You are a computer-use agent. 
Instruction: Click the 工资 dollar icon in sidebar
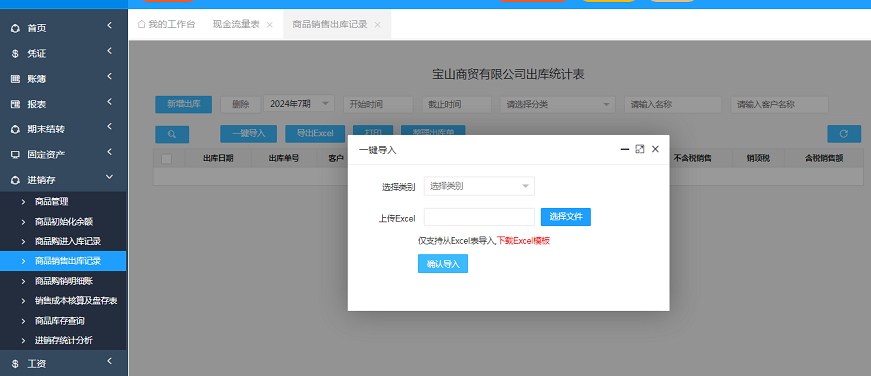16,364
